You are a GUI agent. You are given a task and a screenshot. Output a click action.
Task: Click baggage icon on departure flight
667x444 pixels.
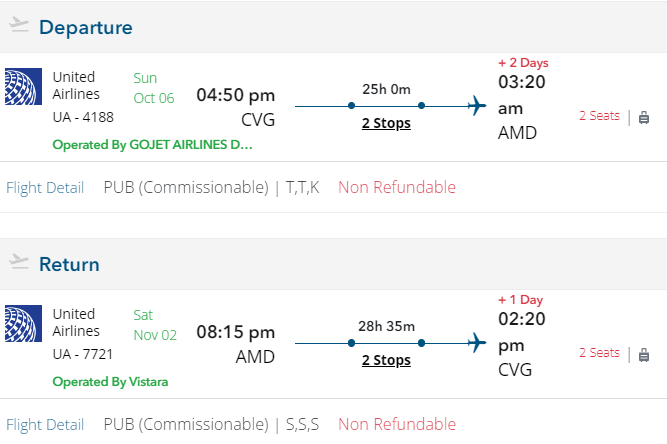click(x=644, y=116)
